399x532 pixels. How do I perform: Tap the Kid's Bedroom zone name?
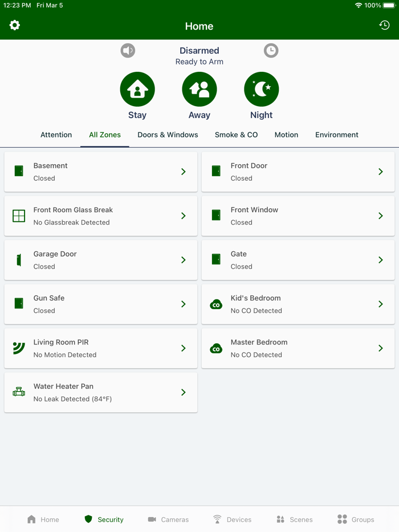point(255,298)
